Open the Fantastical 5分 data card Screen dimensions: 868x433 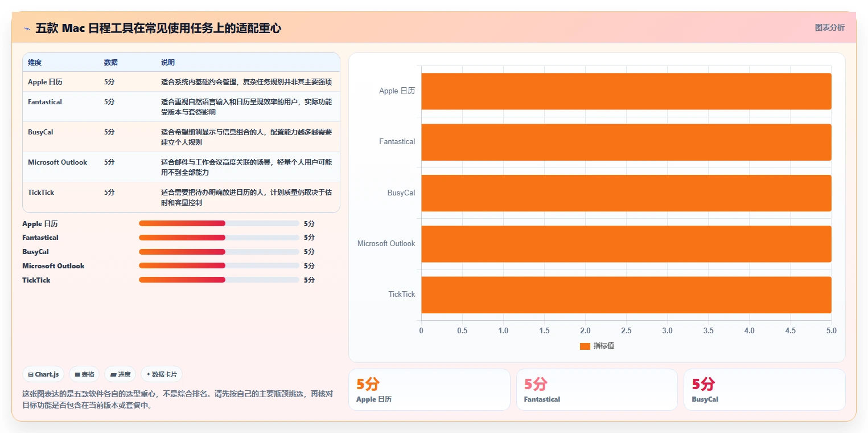pos(597,390)
